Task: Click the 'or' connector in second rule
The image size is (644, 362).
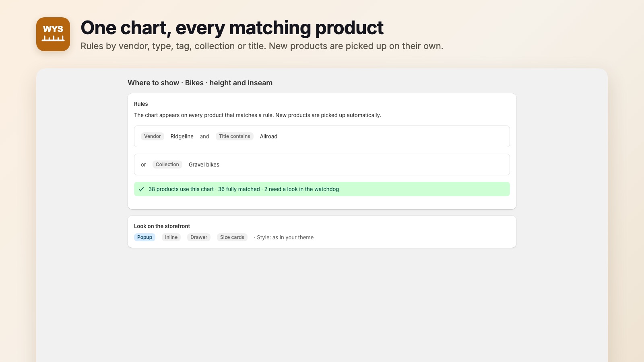Action: 143,165
